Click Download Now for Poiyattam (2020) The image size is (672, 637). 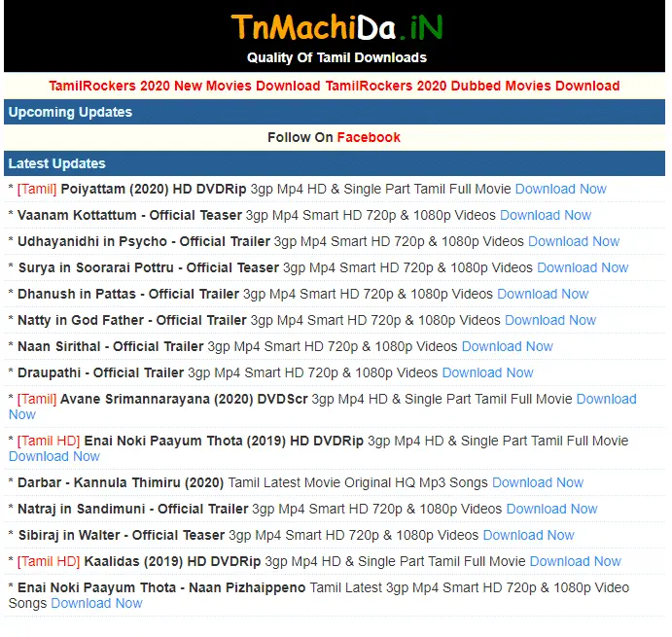[560, 189]
